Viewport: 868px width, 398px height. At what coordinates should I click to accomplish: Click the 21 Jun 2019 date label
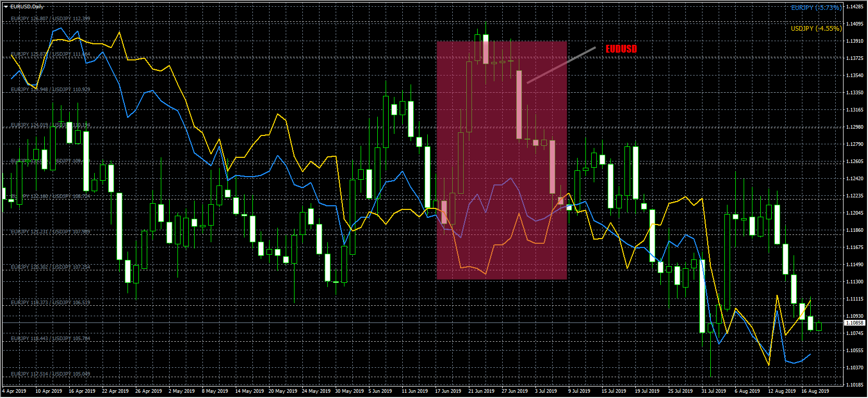tap(481, 391)
